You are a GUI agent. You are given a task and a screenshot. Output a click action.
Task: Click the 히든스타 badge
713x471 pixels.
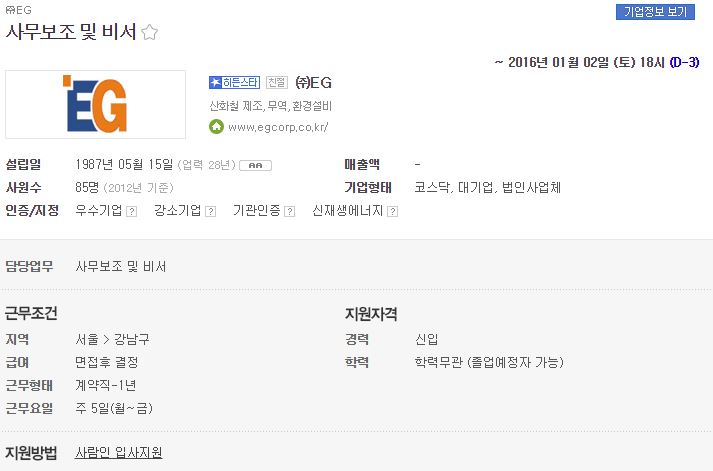234,82
